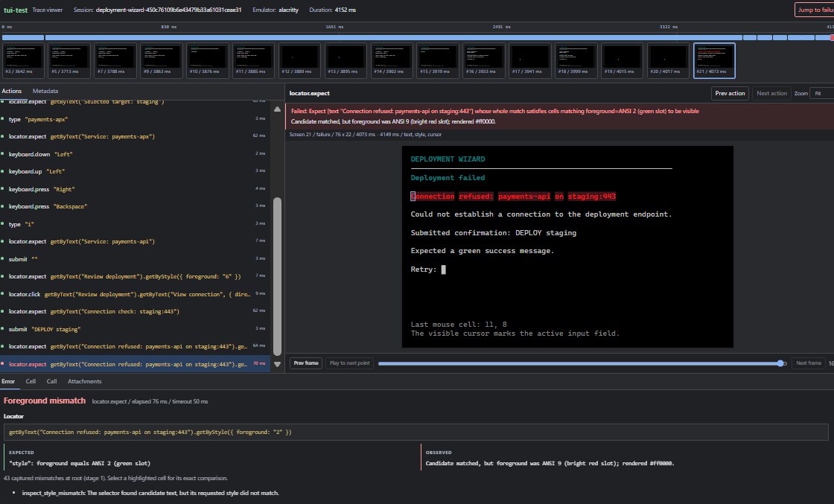Select the passing 64 ms Connection refused action
The width and height of the screenshot is (834, 504).
tap(135, 347)
